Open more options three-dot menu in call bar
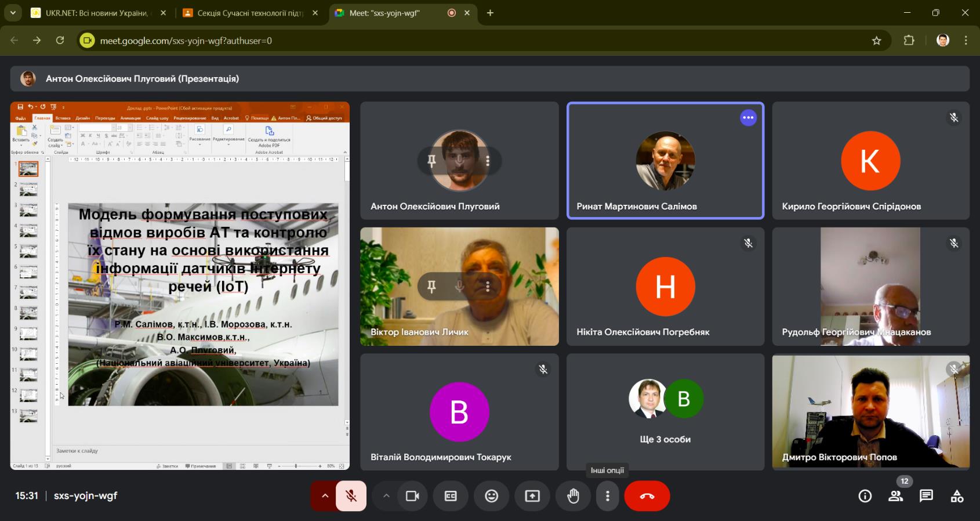980x521 pixels. click(607, 496)
